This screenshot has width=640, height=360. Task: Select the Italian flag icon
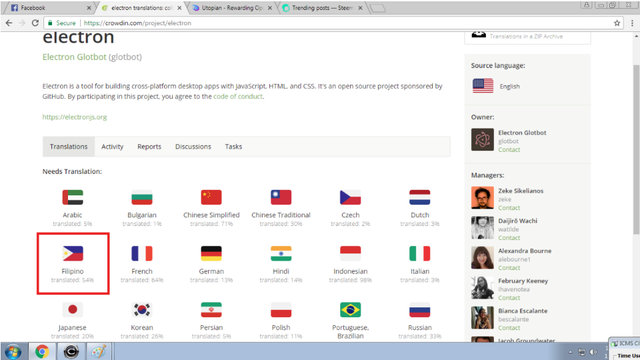[420, 253]
